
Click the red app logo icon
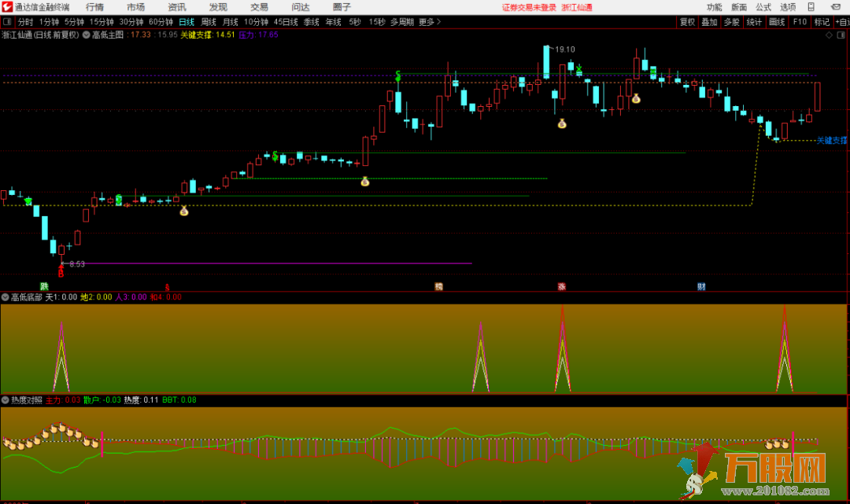pos(7,7)
